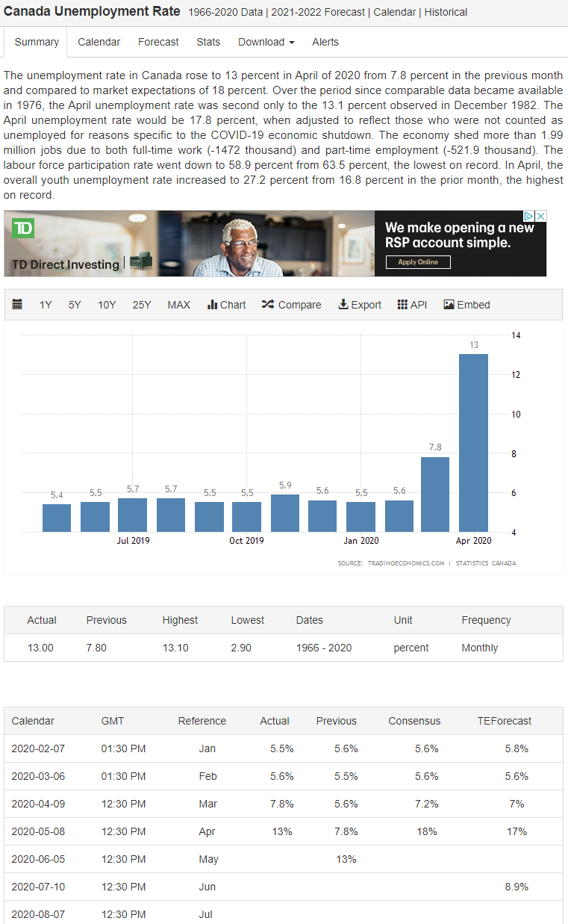The height and width of the screenshot is (924, 568).
Task: Click the Dates value 1966 - 2020
Action: pos(324,648)
